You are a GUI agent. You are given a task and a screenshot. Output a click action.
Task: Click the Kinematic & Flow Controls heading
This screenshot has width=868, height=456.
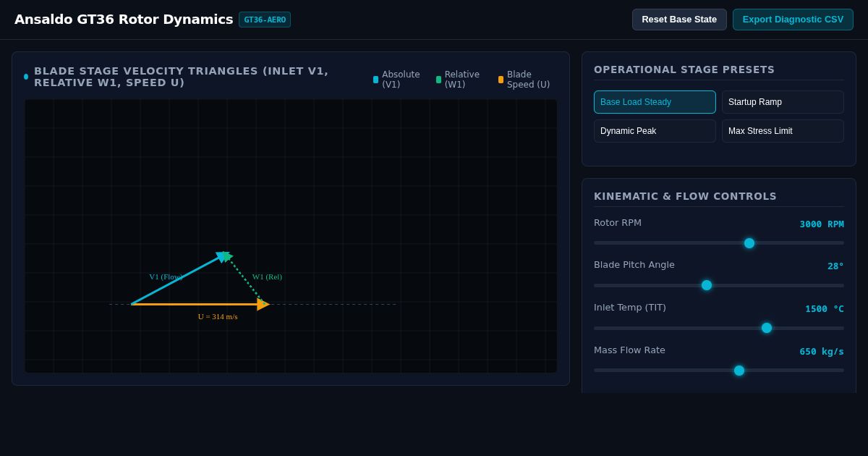(685, 196)
